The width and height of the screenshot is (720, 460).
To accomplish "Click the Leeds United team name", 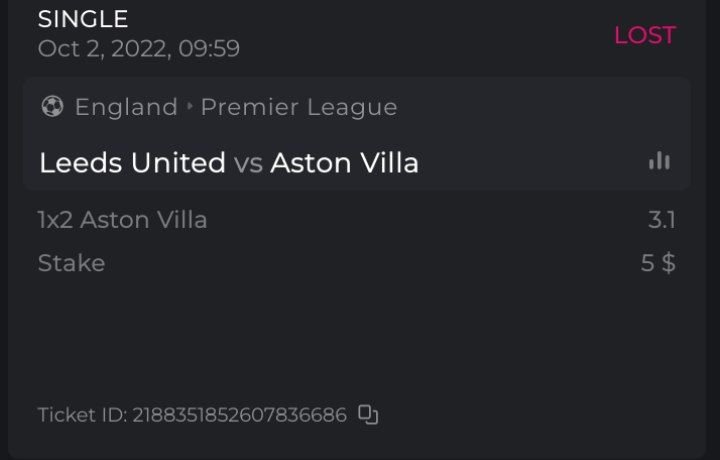I will (x=132, y=163).
